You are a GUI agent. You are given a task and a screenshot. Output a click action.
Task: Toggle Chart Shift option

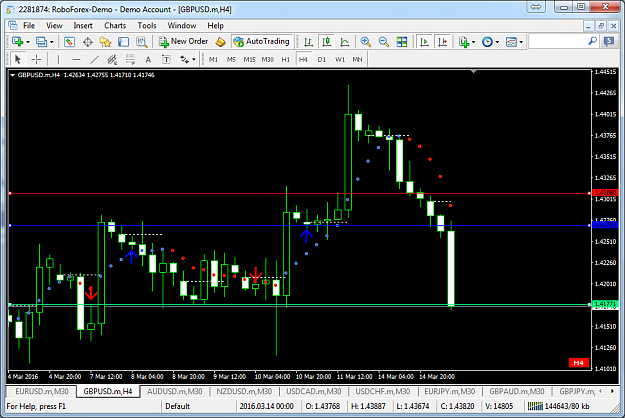click(442, 41)
